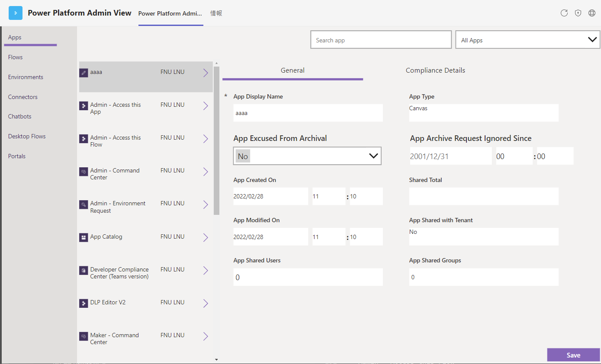Click icon for Admin - Access this App

(x=84, y=105)
